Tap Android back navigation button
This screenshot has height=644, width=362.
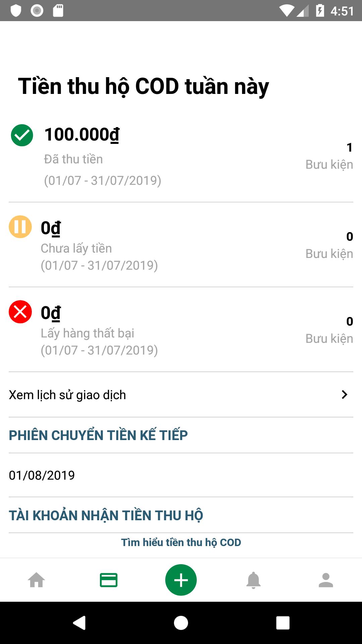coord(79,623)
